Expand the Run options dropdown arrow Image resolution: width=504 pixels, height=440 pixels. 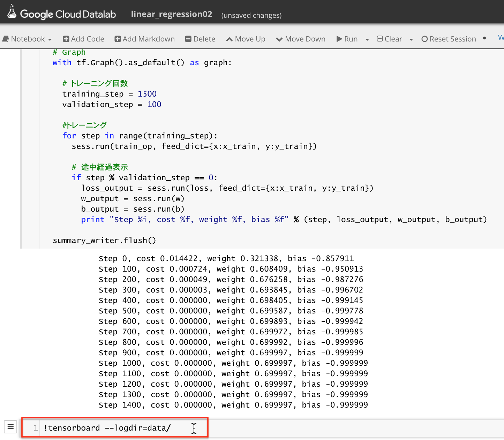[x=367, y=39]
